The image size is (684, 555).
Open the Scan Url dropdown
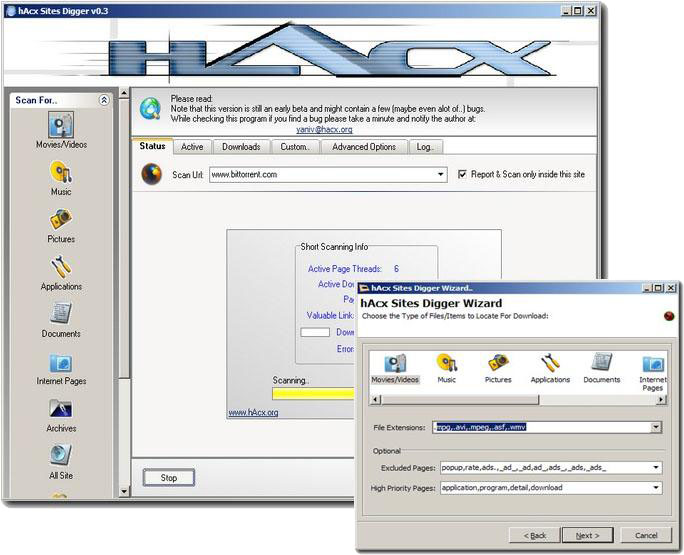coord(441,175)
